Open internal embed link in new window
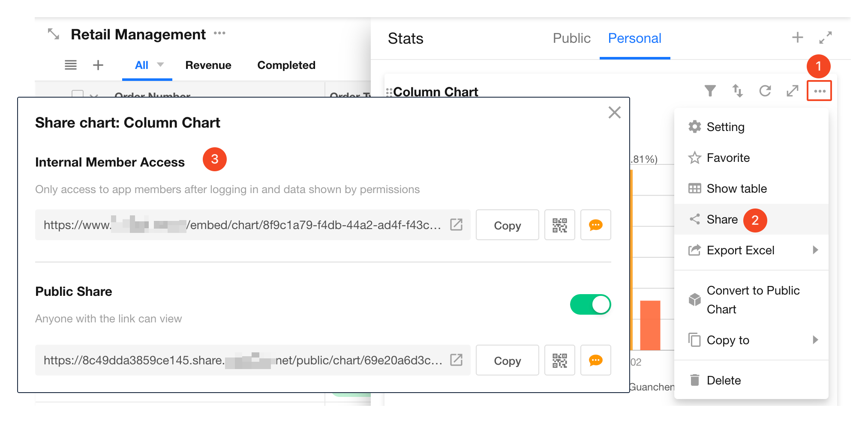This screenshot has width=868, height=423. coord(456,225)
